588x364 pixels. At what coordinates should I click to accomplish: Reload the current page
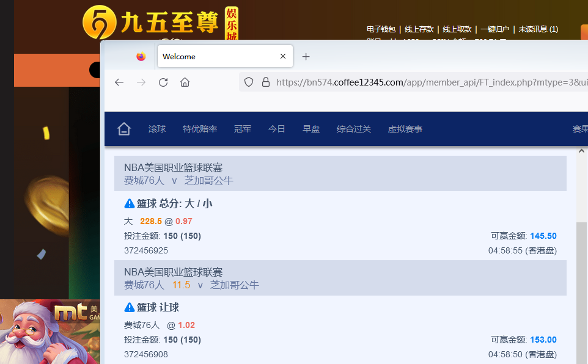coord(163,82)
